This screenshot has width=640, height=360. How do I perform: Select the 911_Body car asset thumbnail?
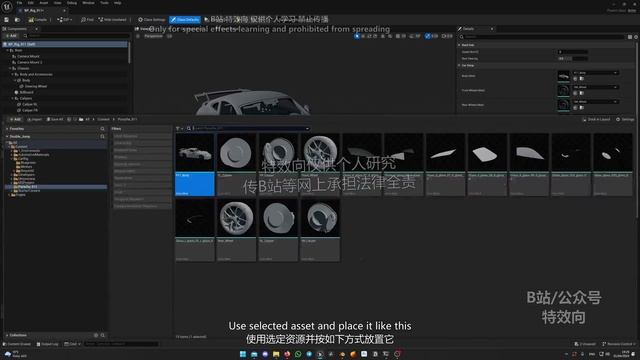pyautogui.click(x=195, y=153)
